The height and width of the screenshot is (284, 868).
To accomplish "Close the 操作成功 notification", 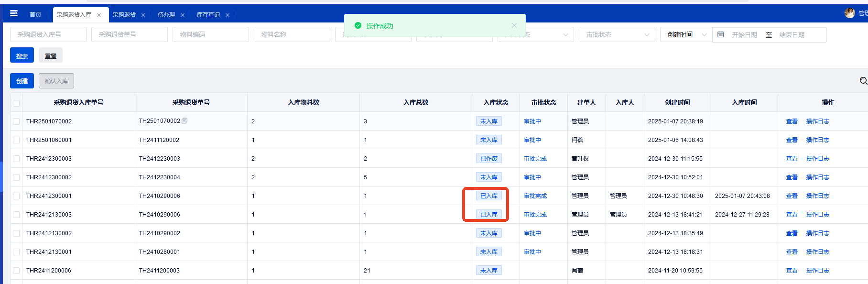I will pos(514,25).
